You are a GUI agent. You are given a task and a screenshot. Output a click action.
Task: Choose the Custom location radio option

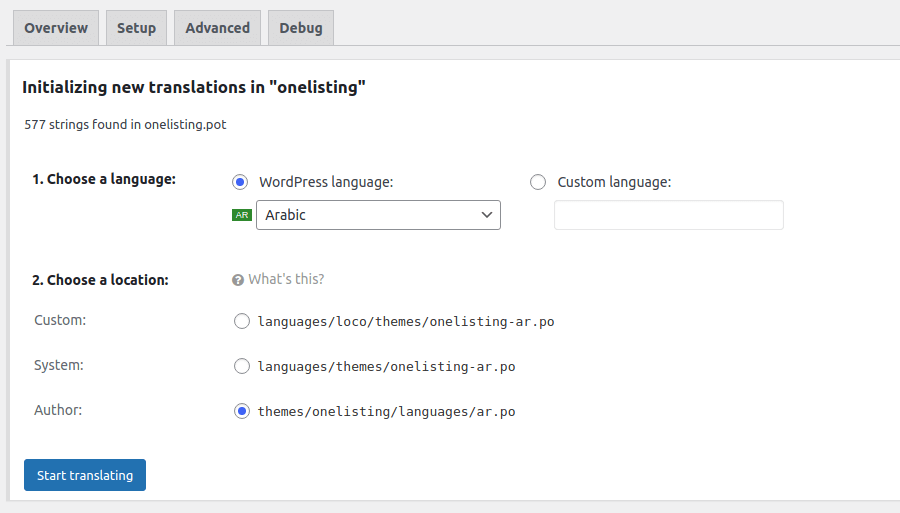click(241, 322)
